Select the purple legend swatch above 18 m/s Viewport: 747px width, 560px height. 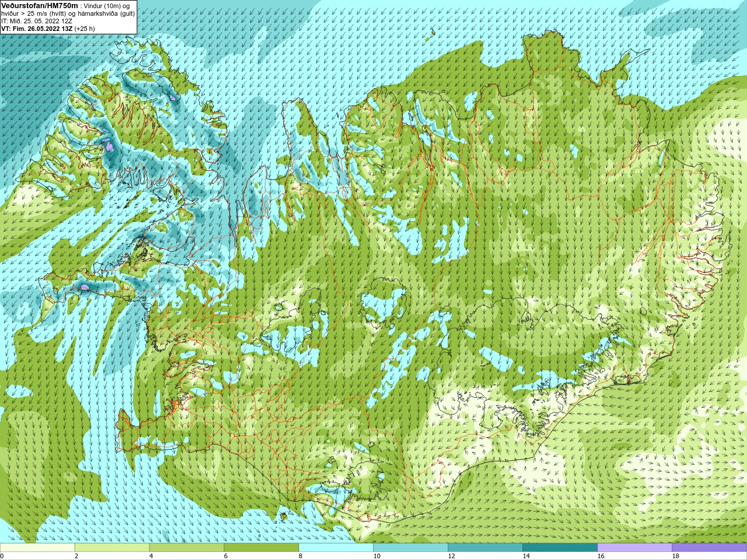tap(710, 548)
